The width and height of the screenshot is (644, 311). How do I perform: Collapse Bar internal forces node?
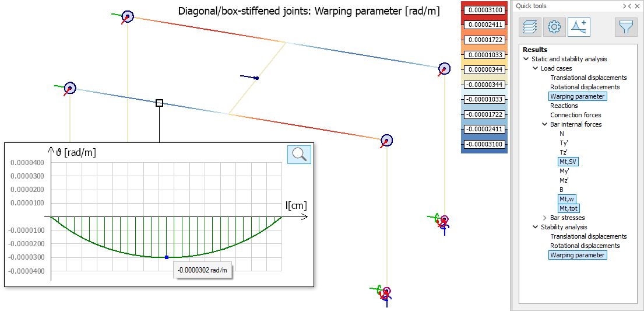coord(544,124)
